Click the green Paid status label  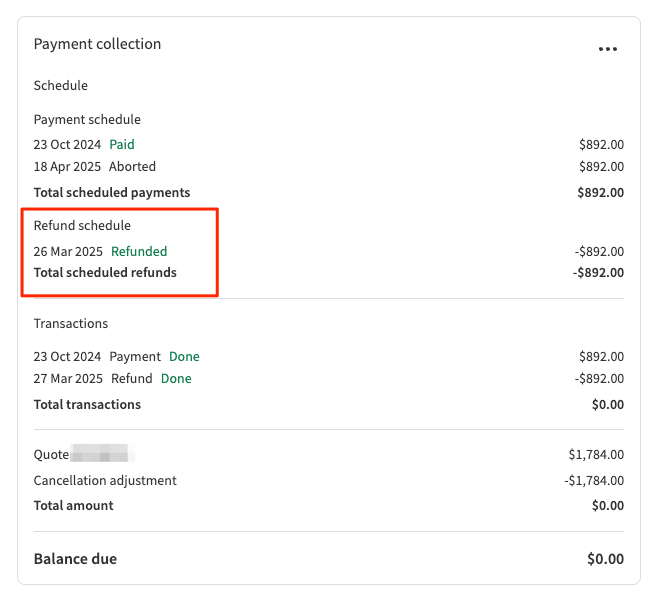122,144
